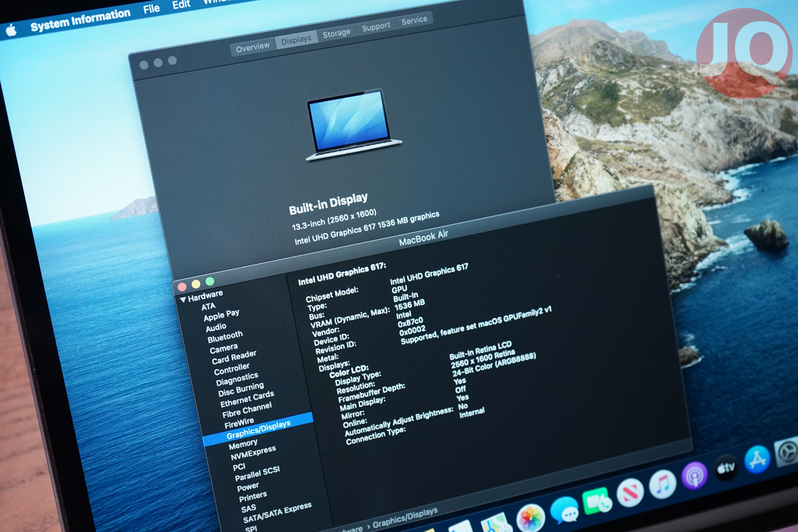Open Maps from the Dock

495,523
